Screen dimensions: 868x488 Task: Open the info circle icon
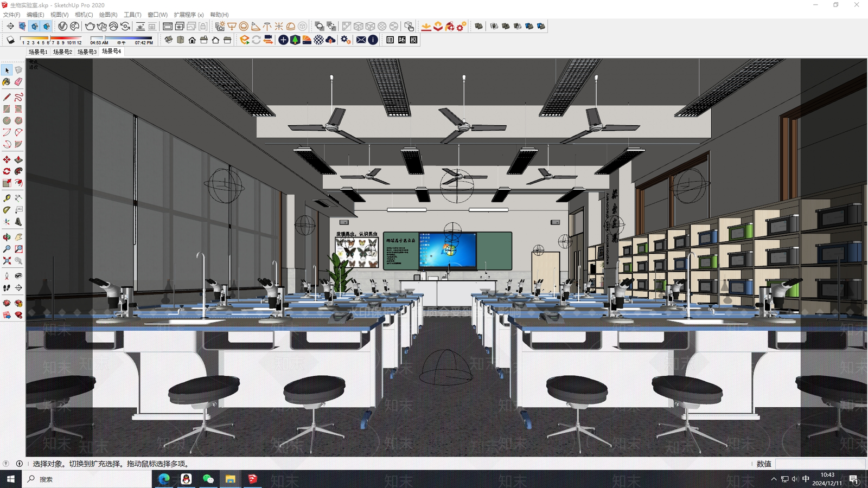[x=373, y=40]
